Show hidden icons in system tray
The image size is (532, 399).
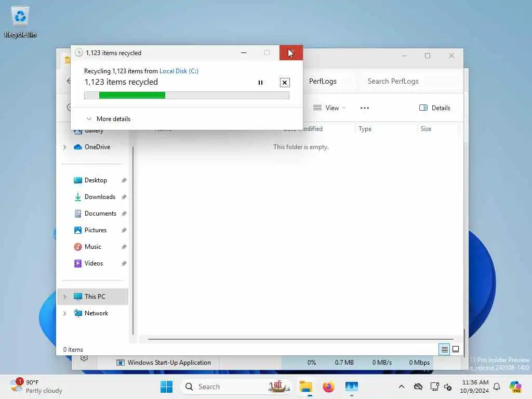(x=402, y=387)
